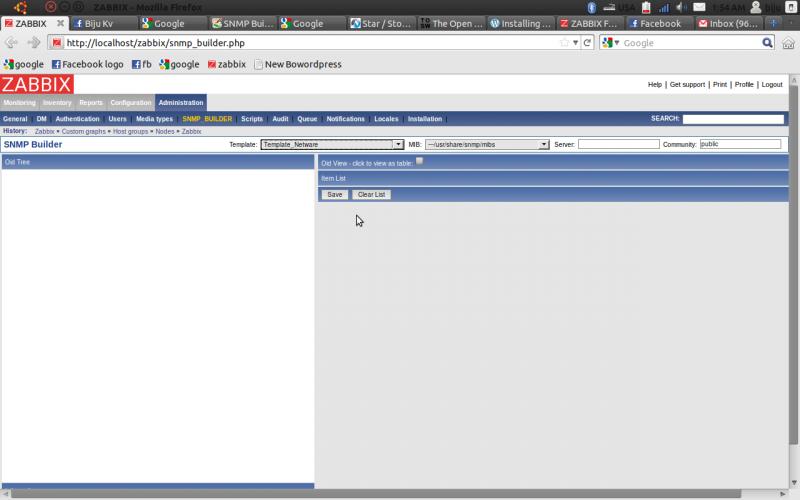
Task: Focus the Community input field
Action: 740,144
